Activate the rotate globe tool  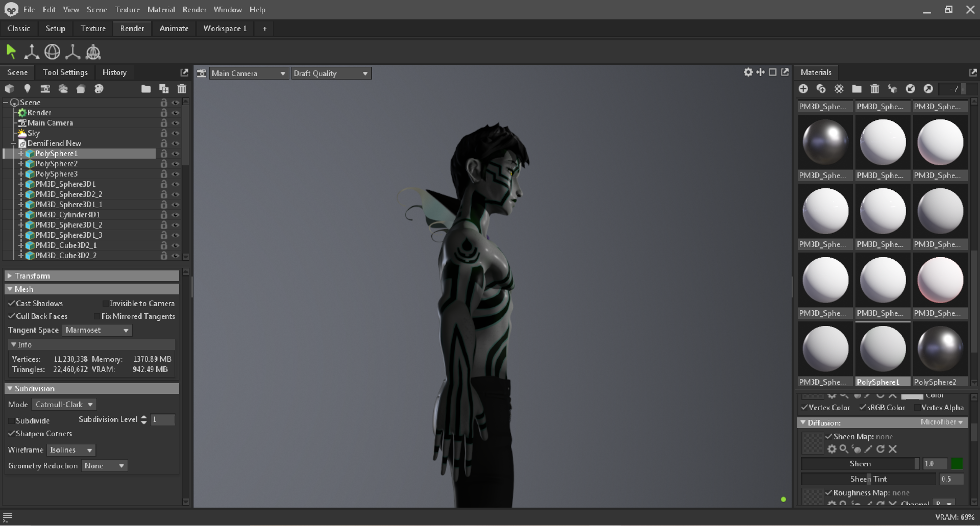52,52
